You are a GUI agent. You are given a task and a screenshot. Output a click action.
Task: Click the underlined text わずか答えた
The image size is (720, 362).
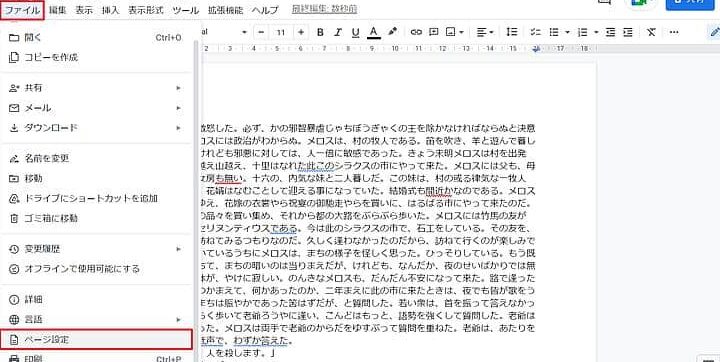[x=262, y=341]
